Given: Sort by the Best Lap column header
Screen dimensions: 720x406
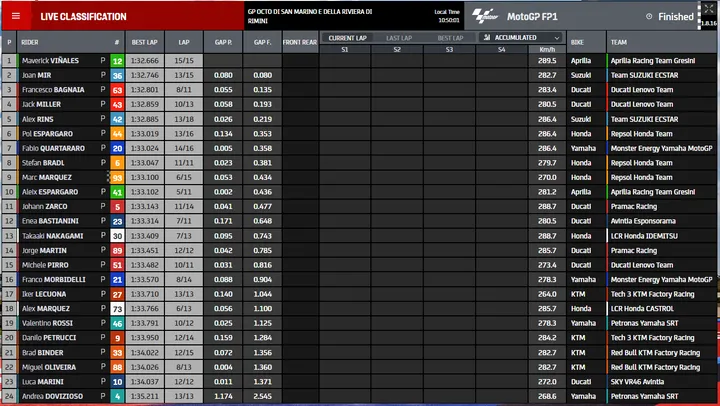Looking at the screenshot, I should (x=145, y=42).
